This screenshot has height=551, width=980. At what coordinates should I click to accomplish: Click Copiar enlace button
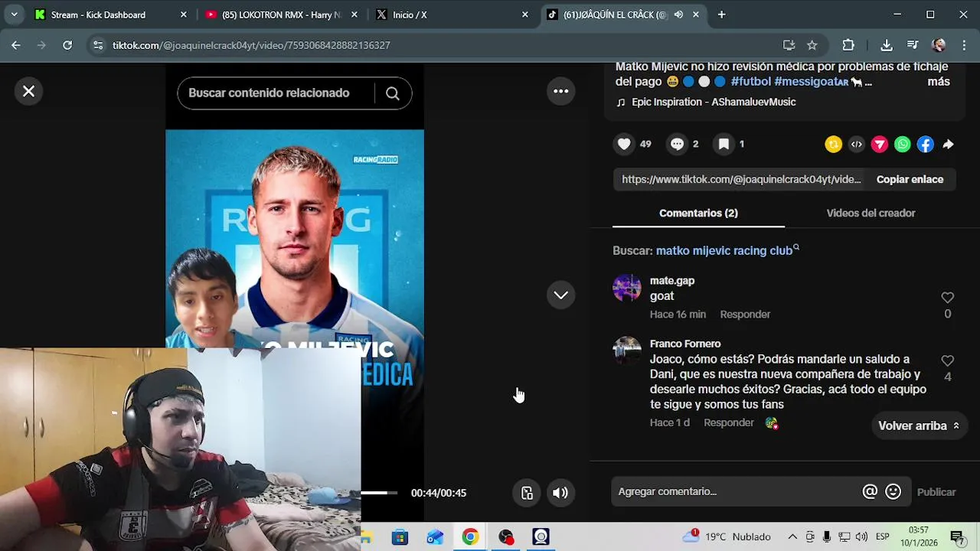(x=910, y=179)
